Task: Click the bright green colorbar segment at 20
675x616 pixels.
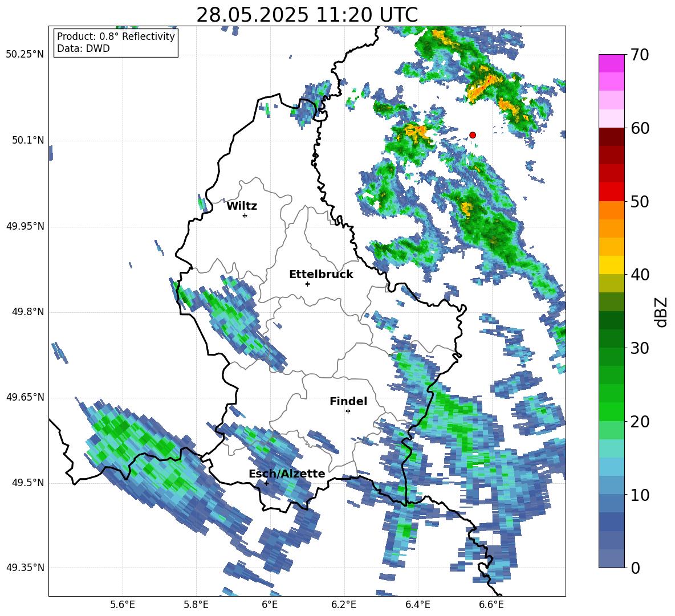Action: tap(611, 411)
